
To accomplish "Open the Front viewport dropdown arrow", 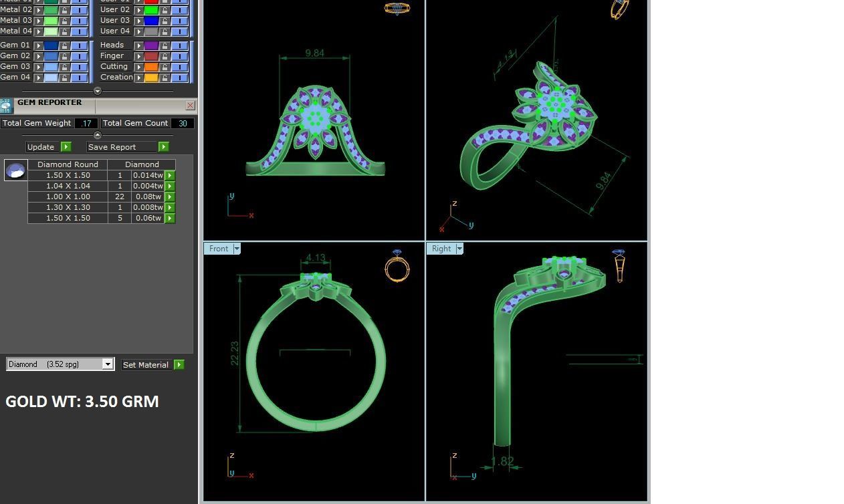I will (x=236, y=249).
